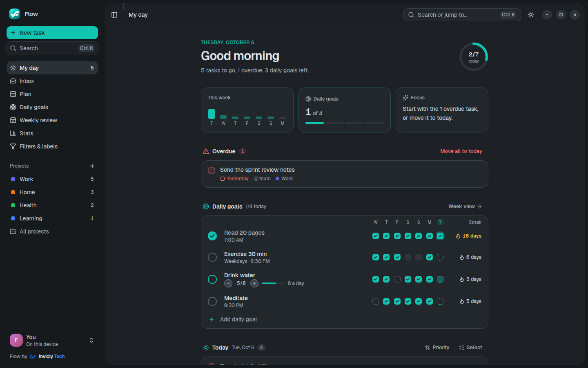Open the Inbox menu item
This screenshot has height=368, width=588.
point(52,81)
